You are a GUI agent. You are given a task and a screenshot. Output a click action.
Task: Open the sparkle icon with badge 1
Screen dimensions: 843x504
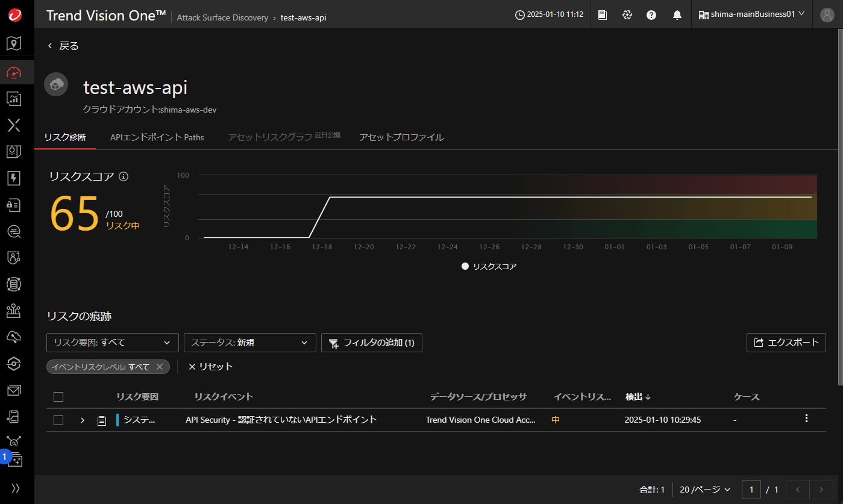pos(14,461)
